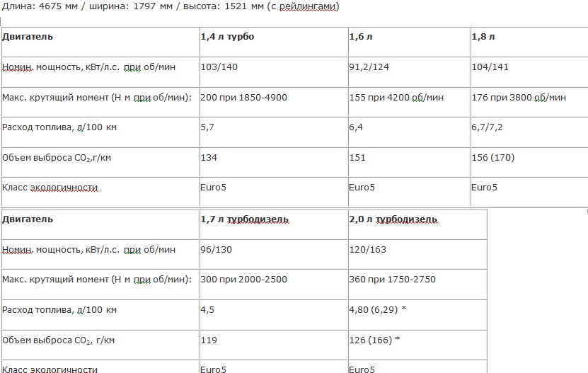The image size is (588, 373).
Task: Click 'Номин. мощность' label in second table
Action: coord(89,250)
